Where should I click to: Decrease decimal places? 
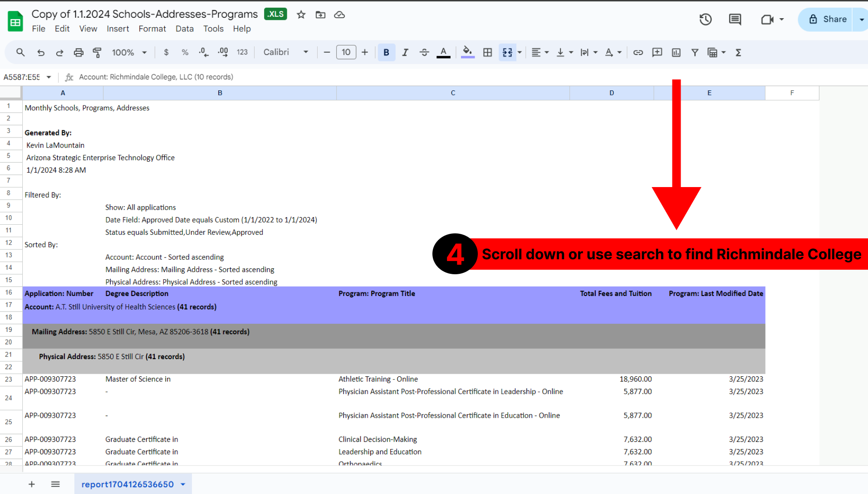tap(204, 52)
